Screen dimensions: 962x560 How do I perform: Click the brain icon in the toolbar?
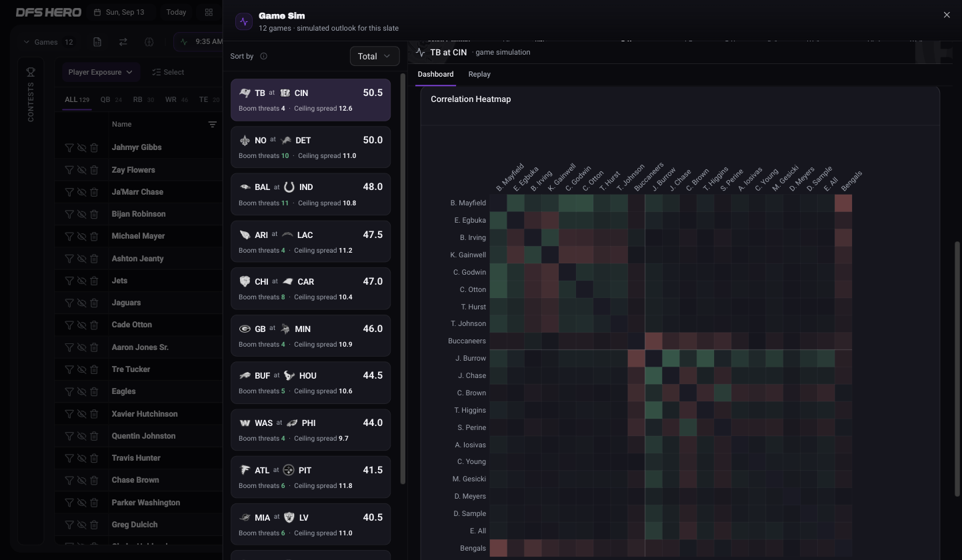pos(149,42)
